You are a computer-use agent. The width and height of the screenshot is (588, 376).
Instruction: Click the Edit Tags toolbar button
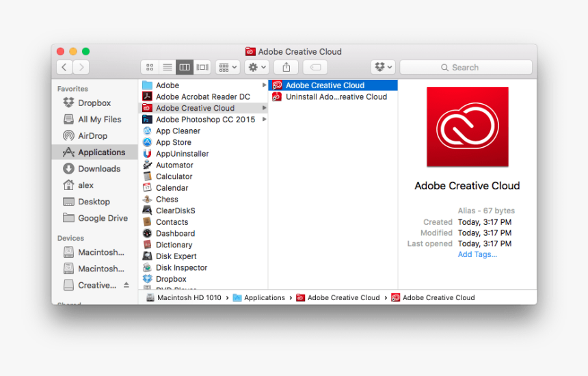pyautogui.click(x=315, y=68)
